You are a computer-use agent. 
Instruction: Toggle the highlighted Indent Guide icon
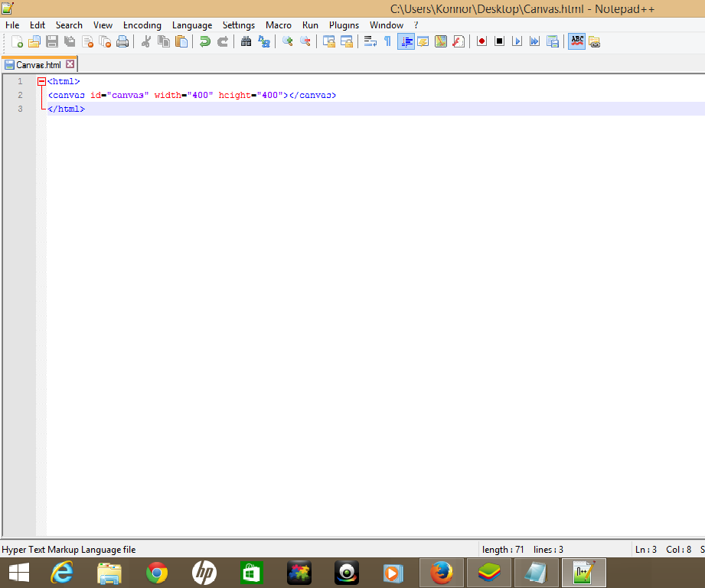[x=406, y=42]
